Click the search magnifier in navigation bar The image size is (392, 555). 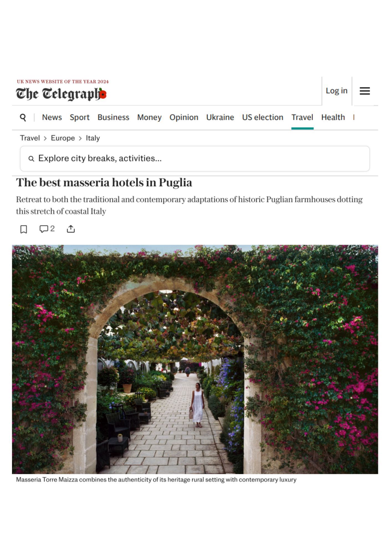pyautogui.click(x=23, y=117)
